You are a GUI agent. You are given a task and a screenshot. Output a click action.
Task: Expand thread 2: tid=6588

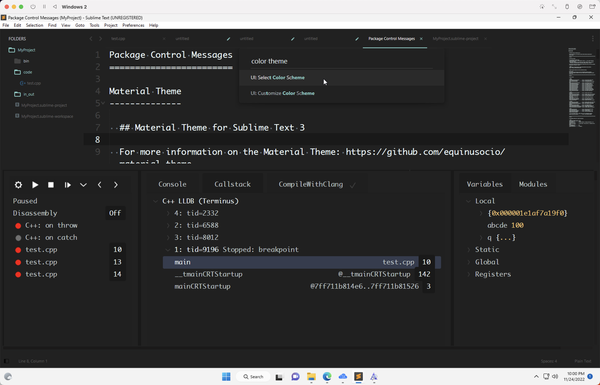[x=168, y=225]
